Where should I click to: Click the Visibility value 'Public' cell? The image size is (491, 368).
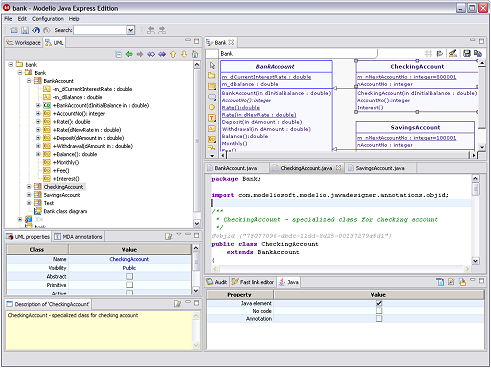(129, 268)
